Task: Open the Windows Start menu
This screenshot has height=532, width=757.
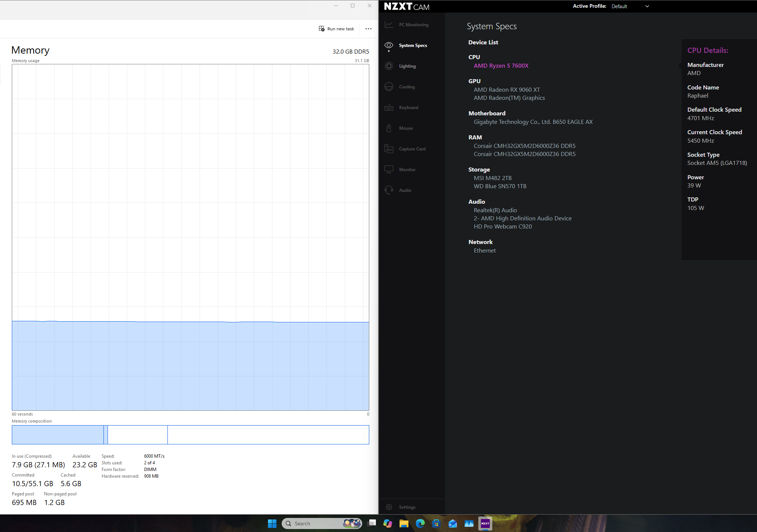Action: click(x=272, y=523)
